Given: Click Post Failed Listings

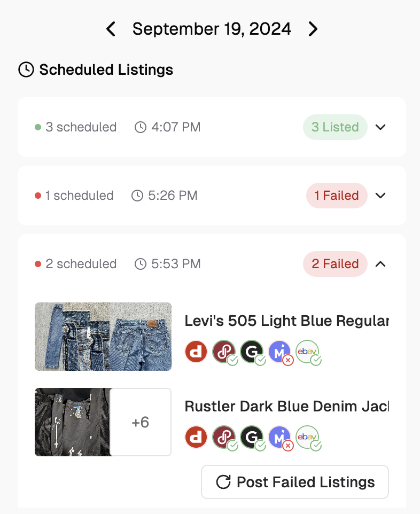Looking at the screenshot, I should pyautogui.click(x=294, y=481).
